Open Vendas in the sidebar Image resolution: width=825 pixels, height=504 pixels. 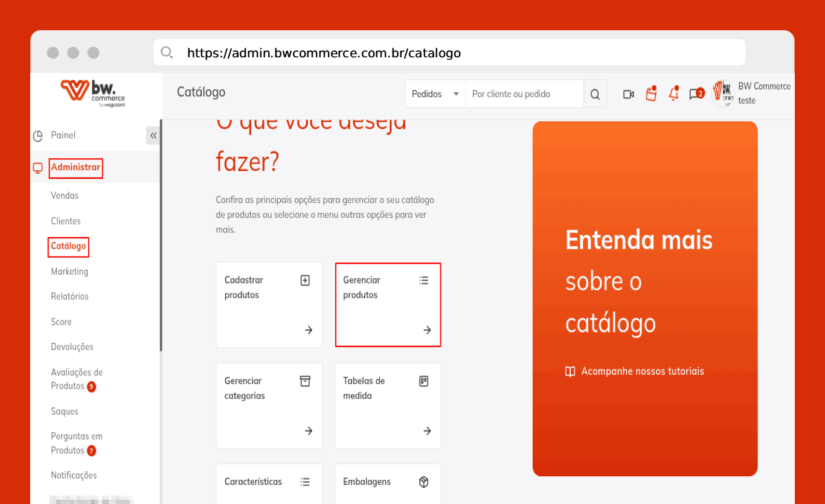click(65, 196)
